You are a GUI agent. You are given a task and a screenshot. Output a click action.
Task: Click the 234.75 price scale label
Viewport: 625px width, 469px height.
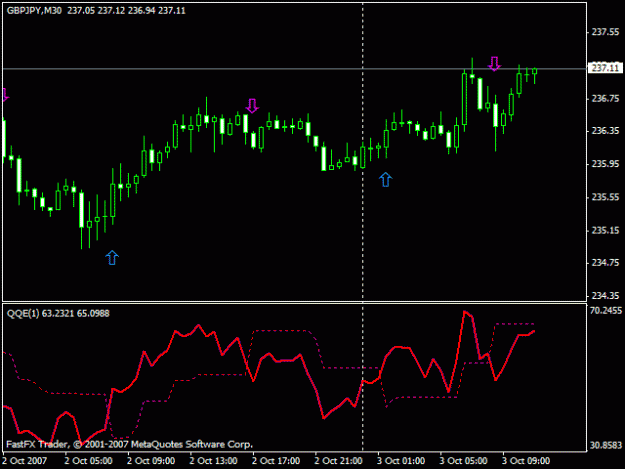[x=605, y=263]
